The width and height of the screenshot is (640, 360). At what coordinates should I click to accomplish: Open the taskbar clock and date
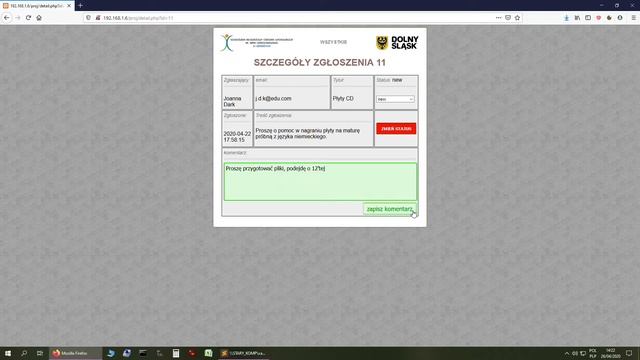click(x=610, y=353)
